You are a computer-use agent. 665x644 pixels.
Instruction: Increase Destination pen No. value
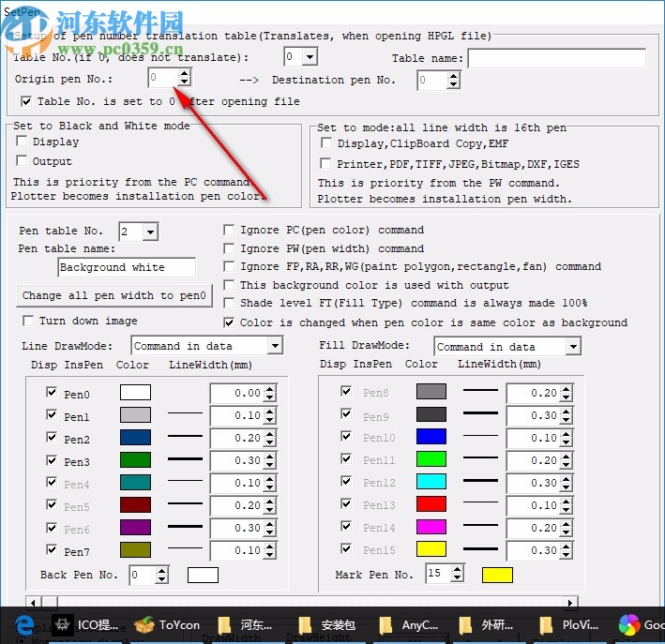[453, 76]
